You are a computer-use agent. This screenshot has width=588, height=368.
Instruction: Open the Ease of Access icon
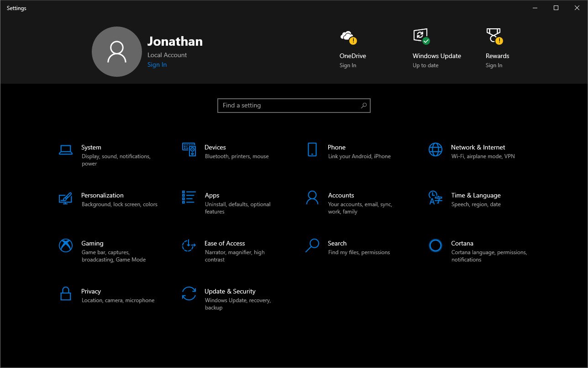pos(189,245)
